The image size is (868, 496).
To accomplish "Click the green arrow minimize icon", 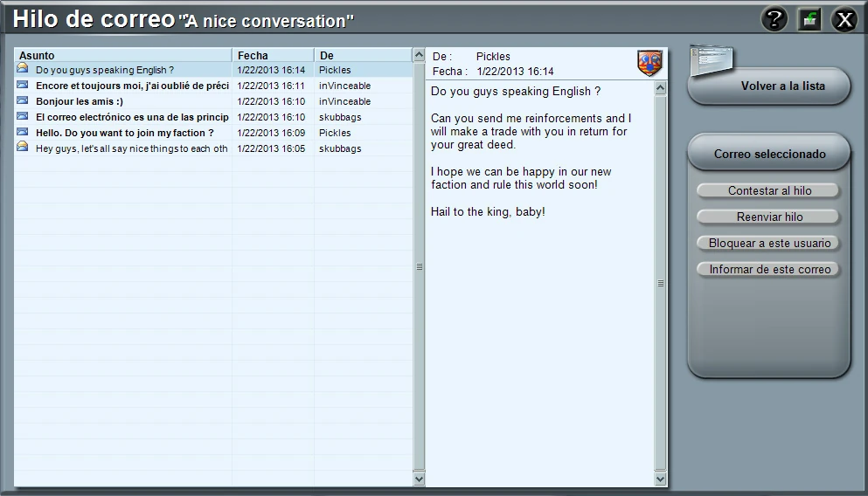I will [809, 20].
